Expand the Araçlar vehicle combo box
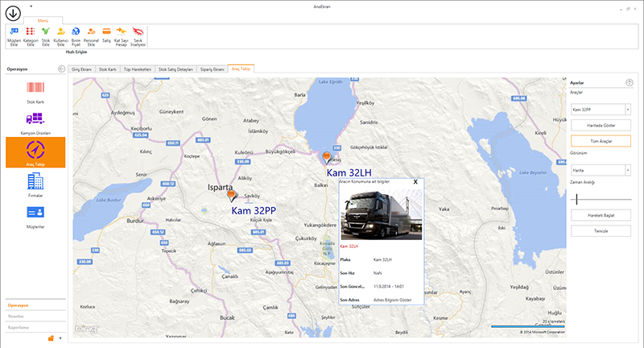Image resolution: width=644 pixels, height=348 pixels. point(628,110)
